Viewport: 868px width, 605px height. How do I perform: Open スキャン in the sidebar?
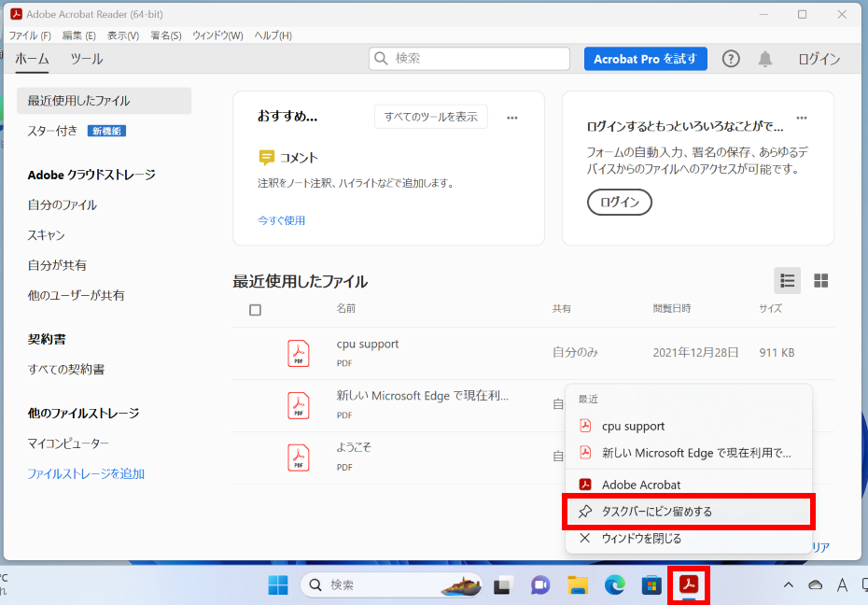tap(47, 235)
